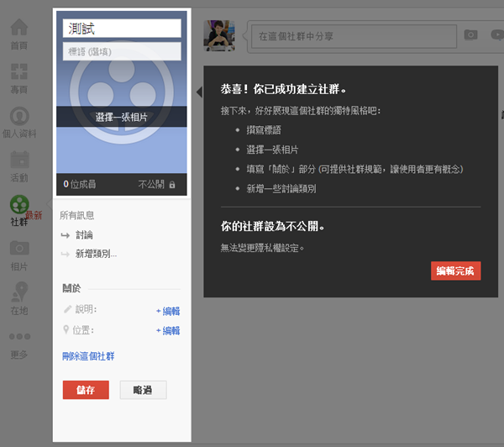Click the user profile photo thumbnail
Viewport: 504px width, 447px height.
pos(219,35)
